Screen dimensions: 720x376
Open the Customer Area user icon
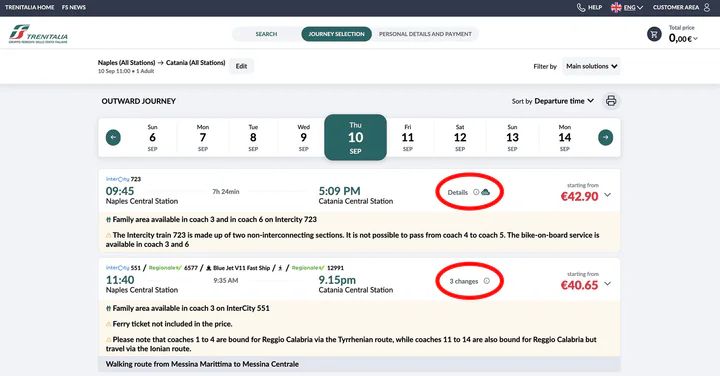pos(707,7)
